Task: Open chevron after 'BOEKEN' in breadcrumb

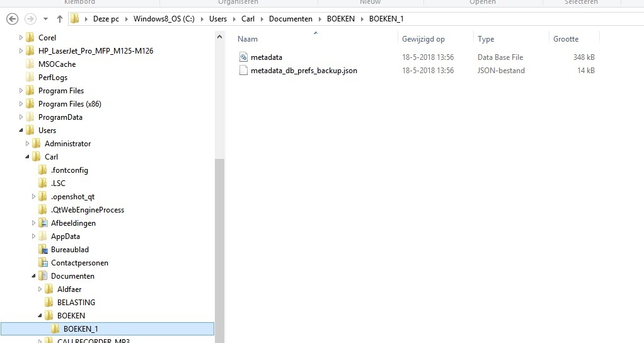Action: 362,19
